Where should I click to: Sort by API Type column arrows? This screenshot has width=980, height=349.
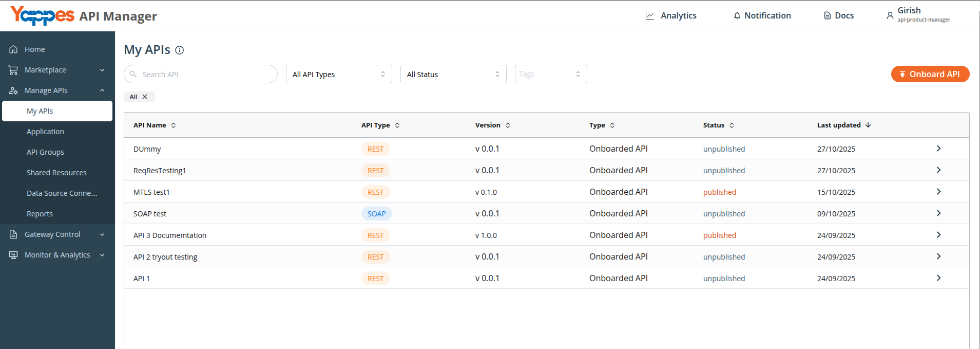click(x=397, y=125)
